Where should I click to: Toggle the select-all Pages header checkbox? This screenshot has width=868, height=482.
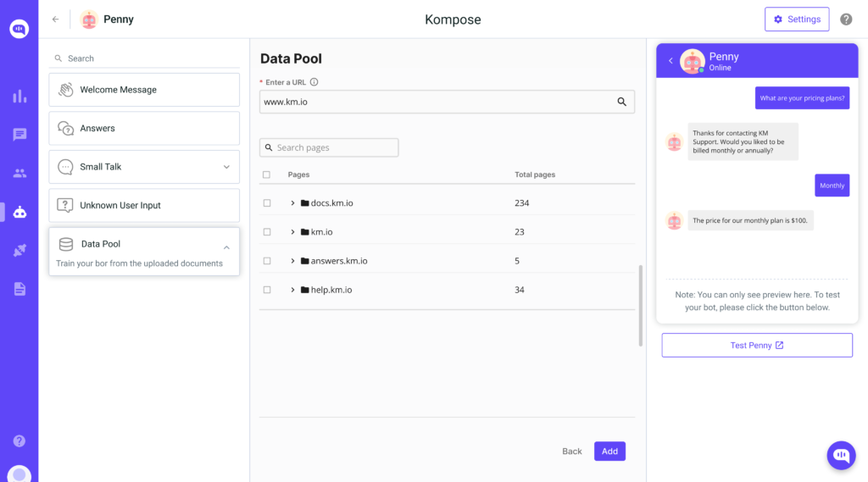(x=266, y=175)
